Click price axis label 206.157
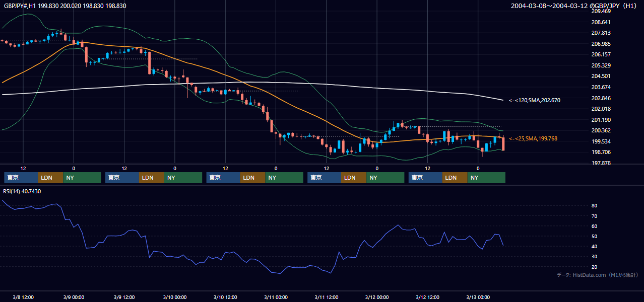 601,54
